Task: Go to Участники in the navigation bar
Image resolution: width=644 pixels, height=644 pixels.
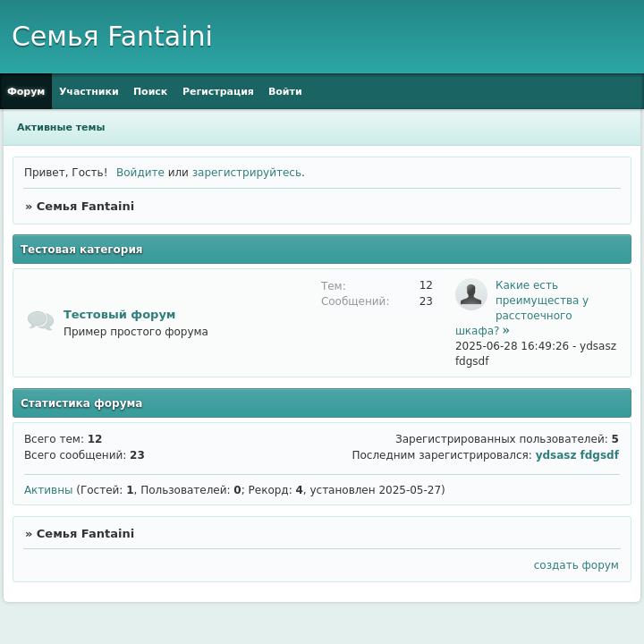Action: click(x=89, y=91)
